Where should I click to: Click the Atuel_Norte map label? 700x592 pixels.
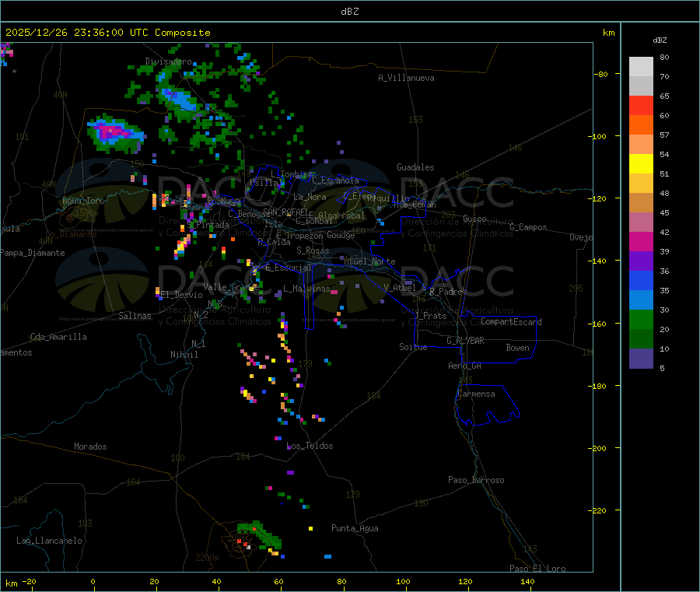click(369, 261)
